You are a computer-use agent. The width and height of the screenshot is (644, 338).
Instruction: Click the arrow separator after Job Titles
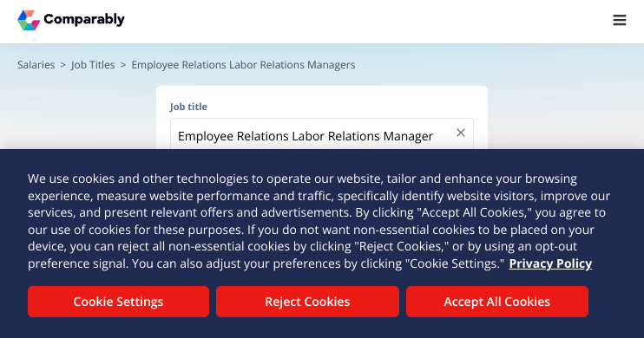[122, 65]
